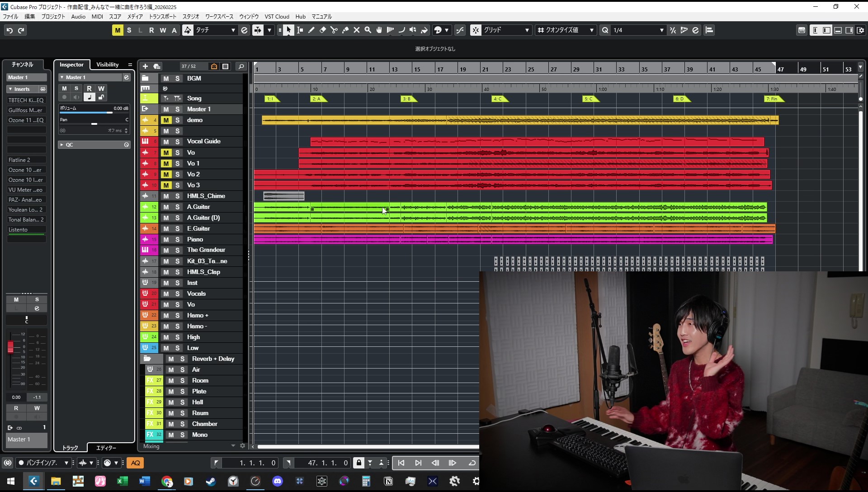Toggle Read automation on Master 1 inspector

pos(89,89)
